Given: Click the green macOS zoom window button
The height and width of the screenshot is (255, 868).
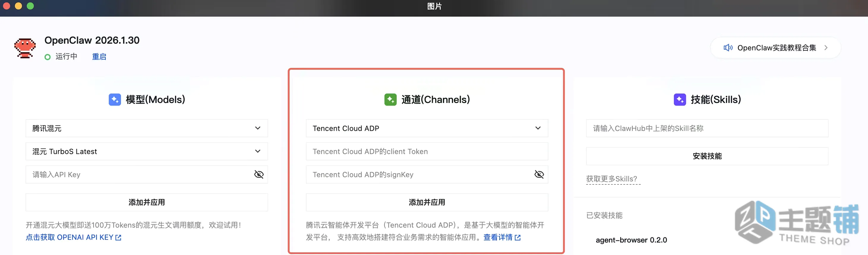Looking at the screenshot, I should point(30,6).
